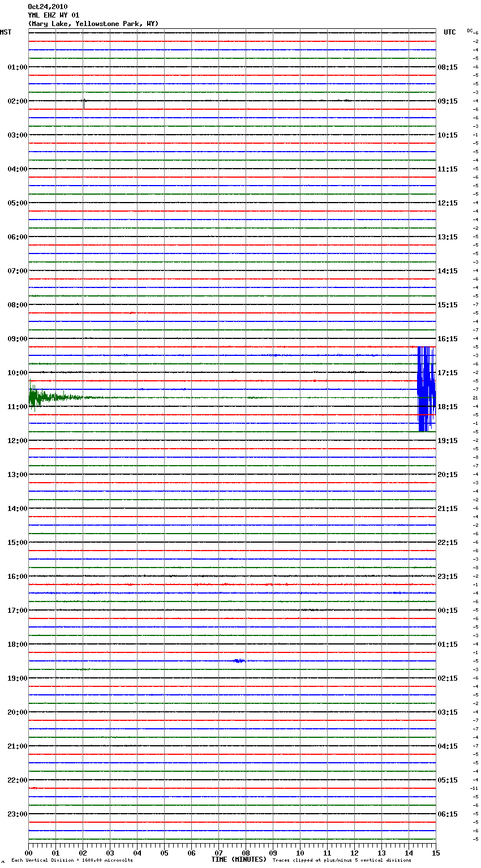
Task: Click the minute 12 tick label on the axis
Action: tap(354, 853)
